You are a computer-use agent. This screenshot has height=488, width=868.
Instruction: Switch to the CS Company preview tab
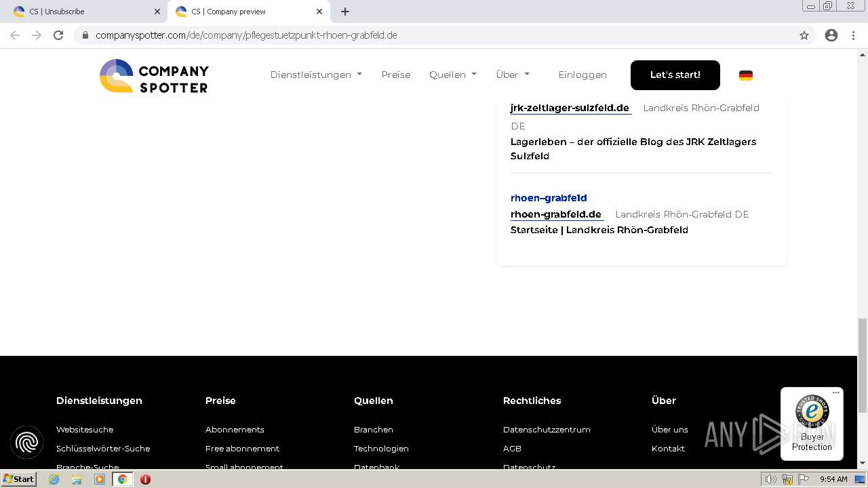(248, 12)
